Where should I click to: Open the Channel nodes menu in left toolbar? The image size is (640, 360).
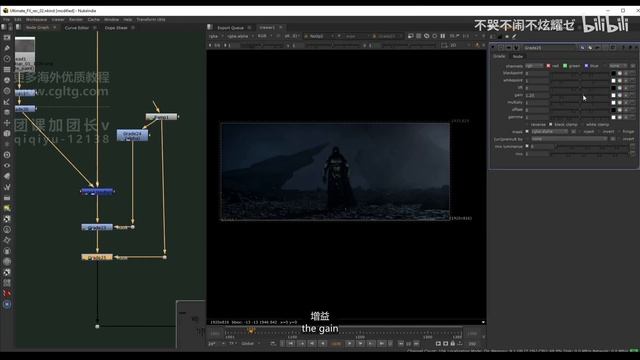click(x=7, y=69)
